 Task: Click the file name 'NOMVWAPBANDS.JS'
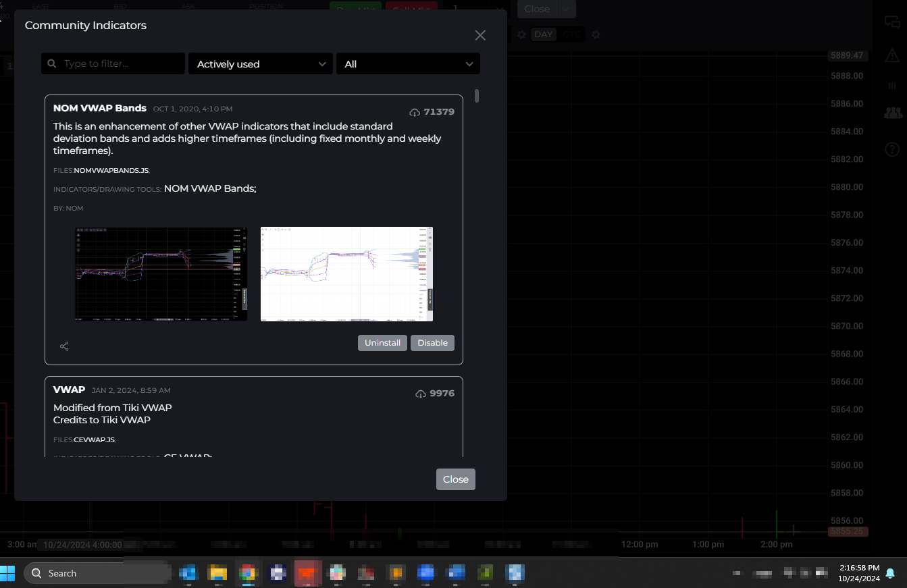point(111,171)
